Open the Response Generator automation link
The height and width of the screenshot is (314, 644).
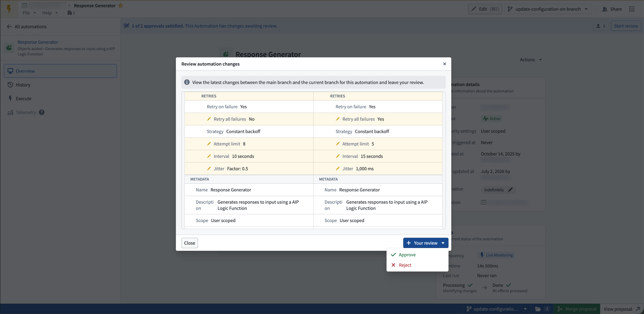(x=38, y=42)
